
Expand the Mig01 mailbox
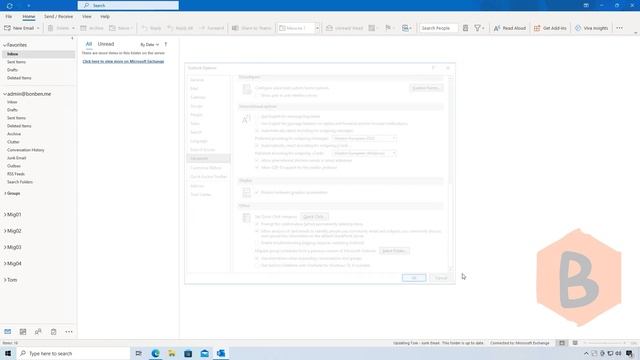(5, 215)
